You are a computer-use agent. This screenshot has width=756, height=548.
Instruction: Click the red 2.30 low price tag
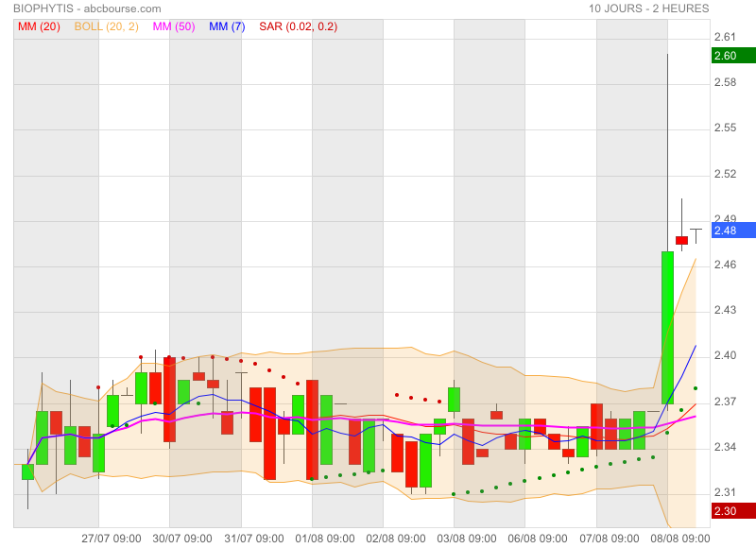click(x=733, y=511)
